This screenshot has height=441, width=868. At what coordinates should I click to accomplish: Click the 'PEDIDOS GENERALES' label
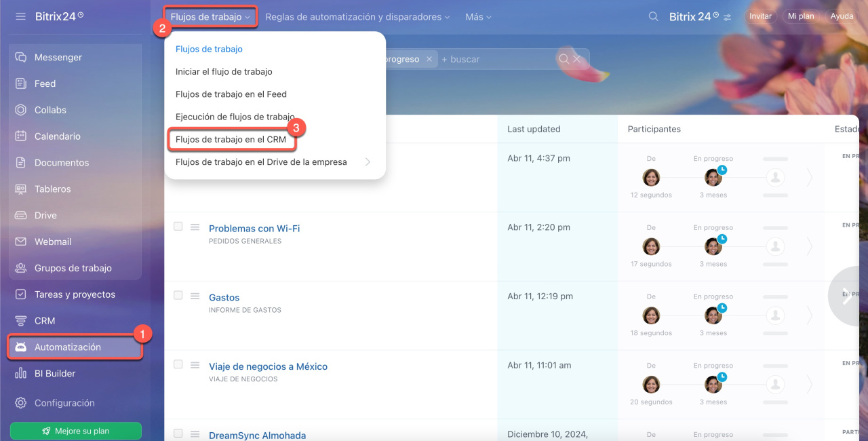point(245,241)
